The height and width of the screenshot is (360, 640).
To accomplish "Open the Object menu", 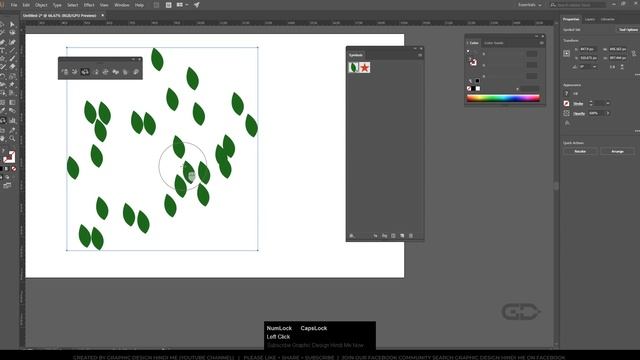I will point(41,5).
